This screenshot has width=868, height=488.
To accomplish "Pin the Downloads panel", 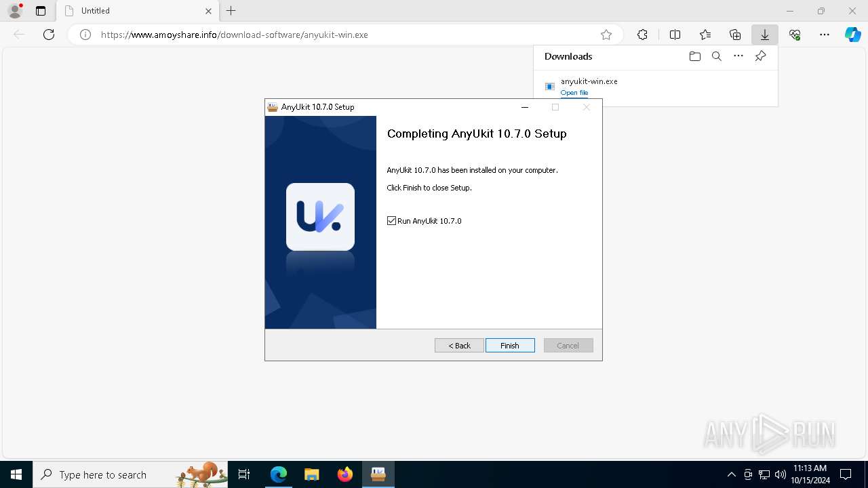I will pyautogui.click(x=760, y=56).
